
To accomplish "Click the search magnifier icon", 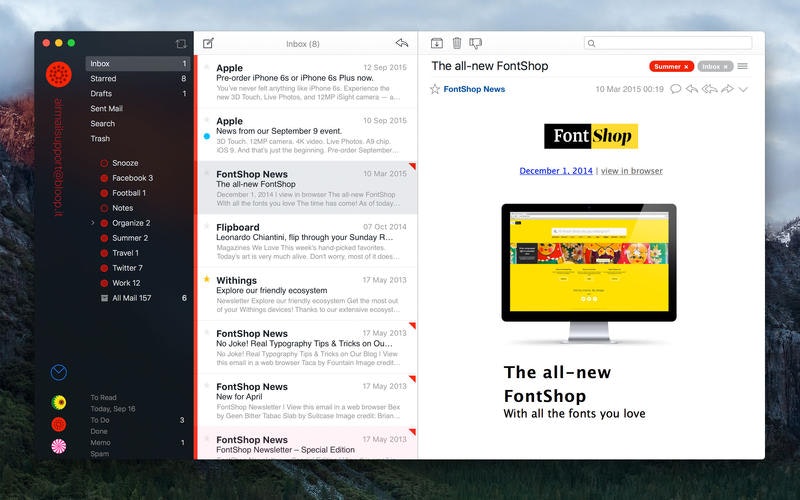I will point(591,43).
